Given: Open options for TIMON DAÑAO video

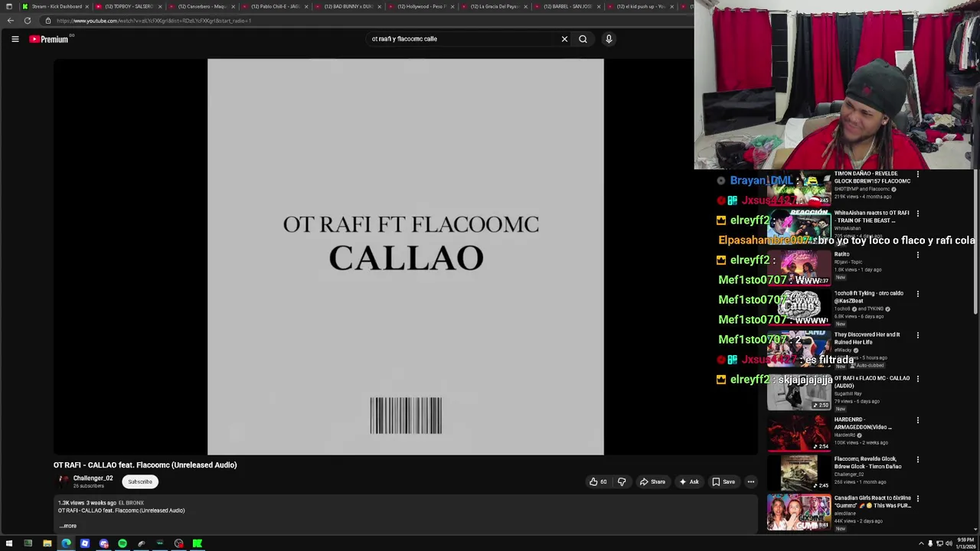Looking at the screenshot, I should pos(918,174).
